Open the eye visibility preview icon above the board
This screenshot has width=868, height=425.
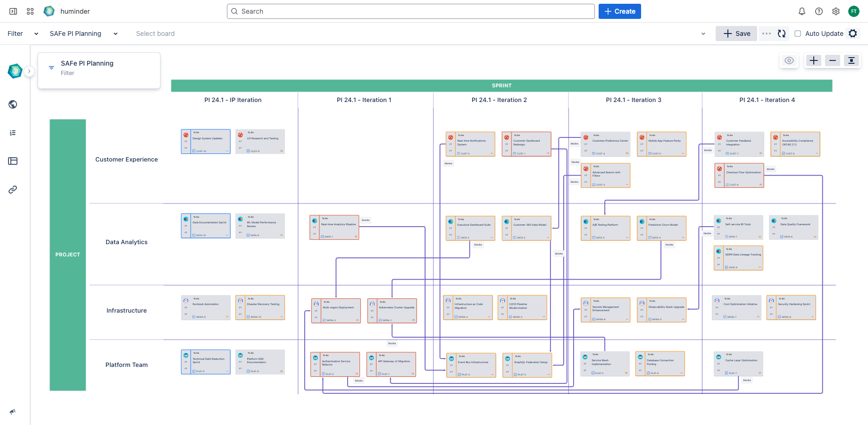coord(789,60)
